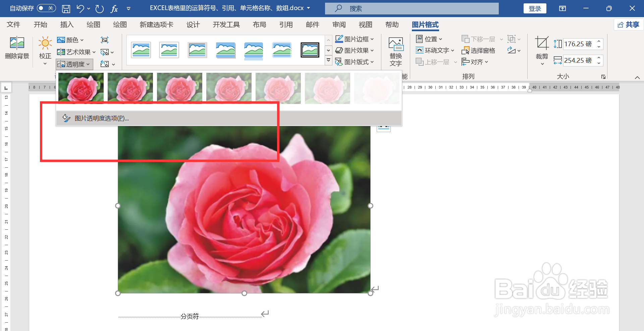Toggle the AutoSave switch

46,8
